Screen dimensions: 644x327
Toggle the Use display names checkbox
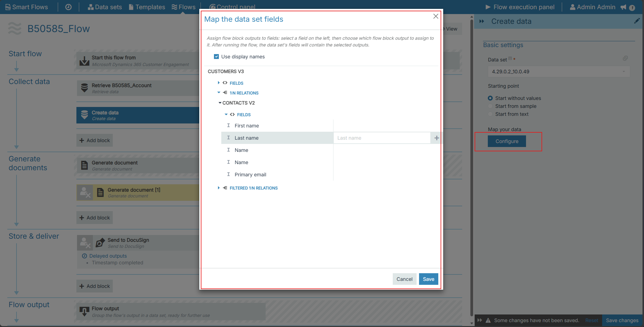coord(216,57)
